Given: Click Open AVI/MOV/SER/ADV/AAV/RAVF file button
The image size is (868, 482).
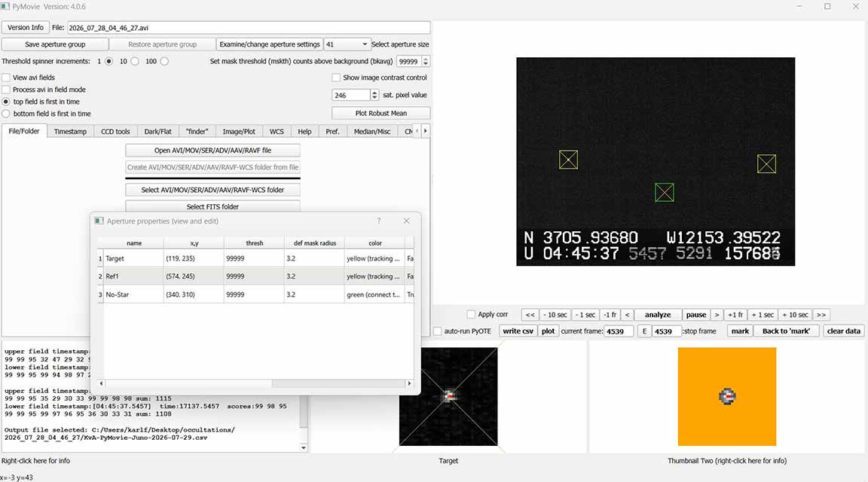Looking at the screenshot, I should pos(212,151).
